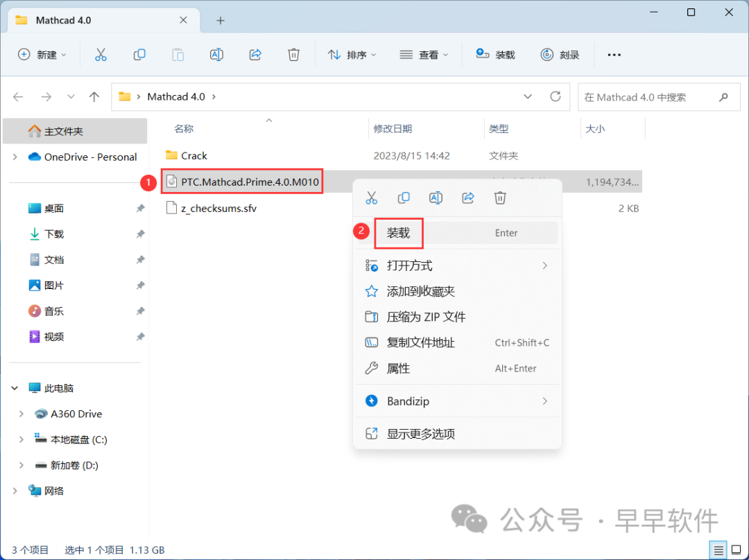
Task: Open the Bandizip submenu
Action: tap(457, 401)
